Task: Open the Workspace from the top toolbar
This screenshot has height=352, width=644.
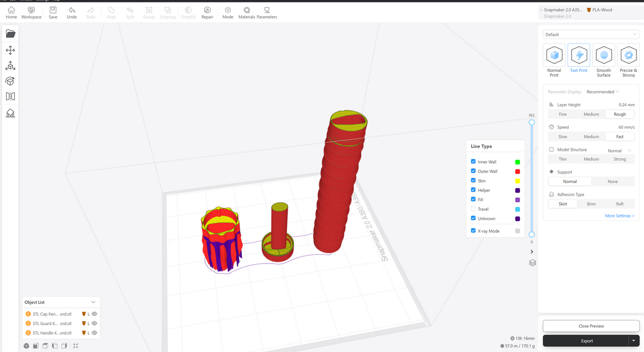Action: coord(31,13)
